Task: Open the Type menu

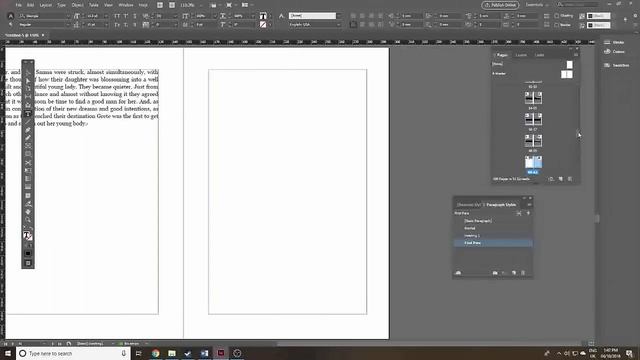Action: coord(62,5)
